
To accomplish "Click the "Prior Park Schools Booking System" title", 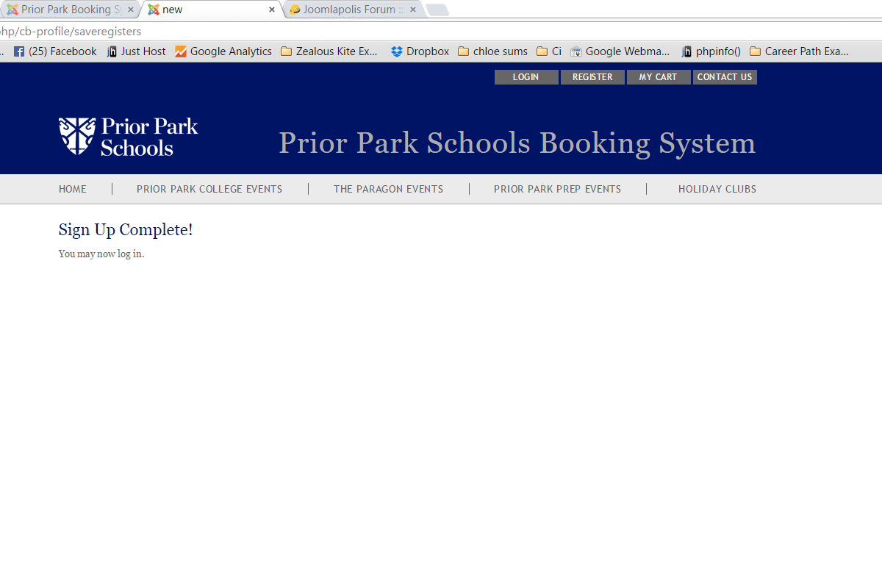I will [517, 143].
